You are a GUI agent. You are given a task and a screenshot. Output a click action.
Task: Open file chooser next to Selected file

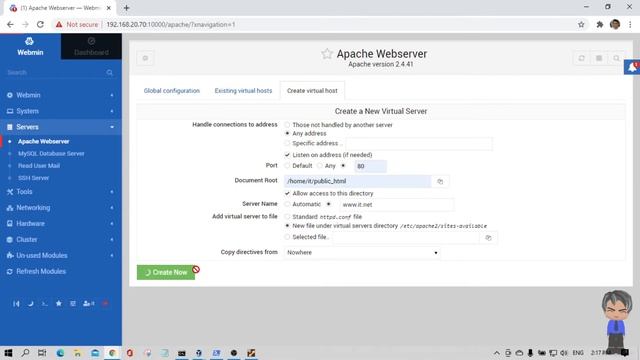[x=488, y=238]
